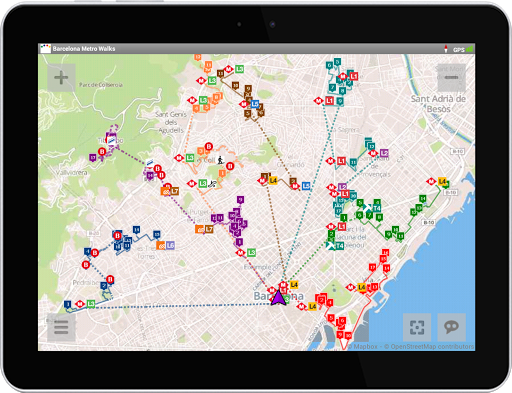
Task: Open the hamburger menu on the map
Action: click(x=61, y=327)
